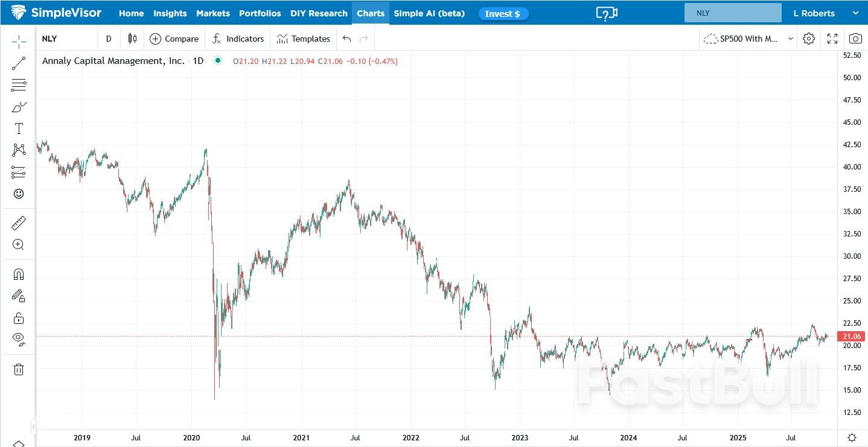Select the text annotation tool
868x447 pixels.
[18, 128]
